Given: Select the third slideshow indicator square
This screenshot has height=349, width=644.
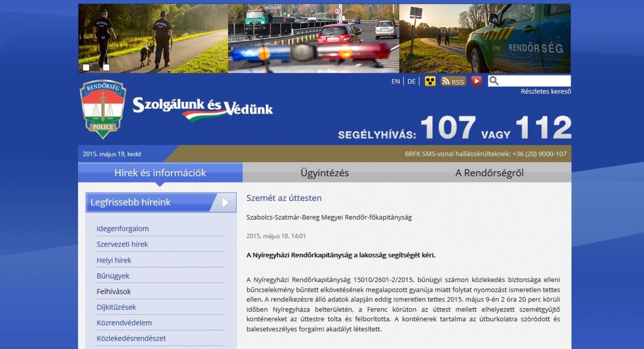Looking at the screenshot, I should pyautogui.click(x=106, y=67).
